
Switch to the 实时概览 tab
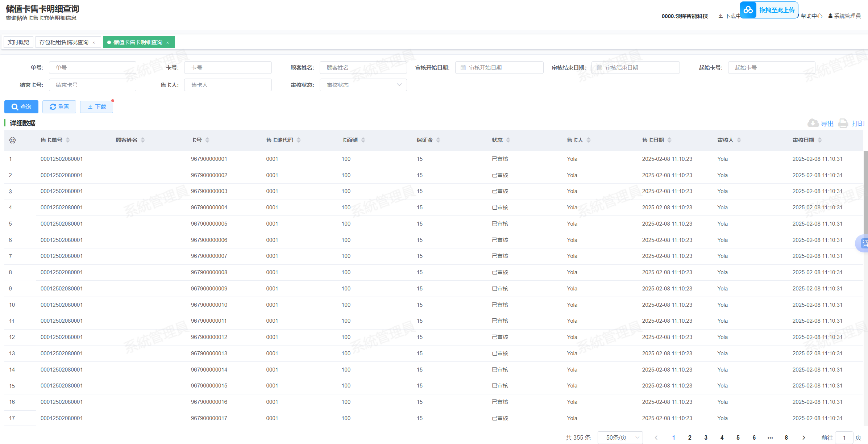[x=18, y=42]
